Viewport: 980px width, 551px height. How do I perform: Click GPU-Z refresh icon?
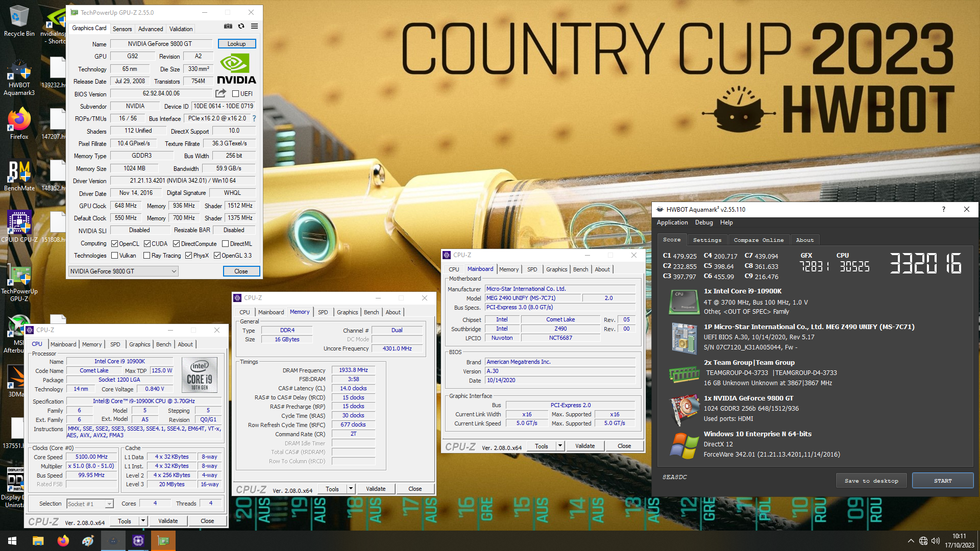click(x=241, y=26)
